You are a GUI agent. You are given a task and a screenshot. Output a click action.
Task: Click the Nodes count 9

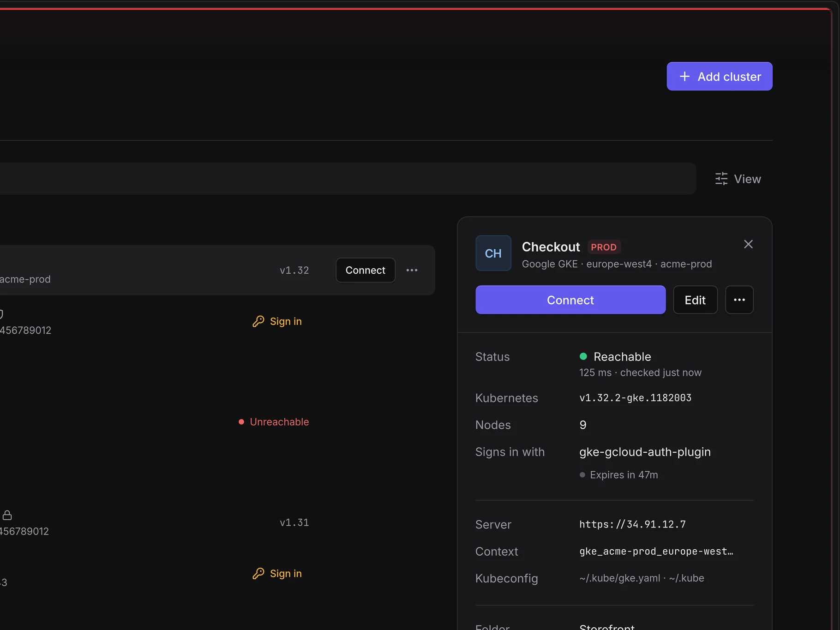pyautogui.click(x=583, y=425)
